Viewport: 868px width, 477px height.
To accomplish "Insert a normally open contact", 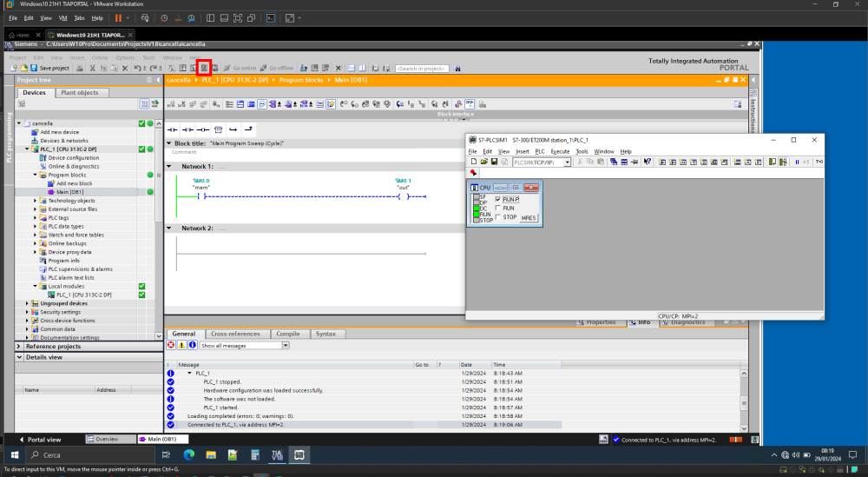I will tap(173, 129).
